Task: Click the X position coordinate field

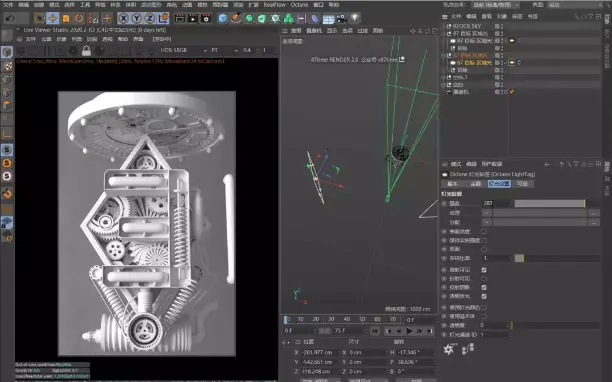Action: coord(318,352)
